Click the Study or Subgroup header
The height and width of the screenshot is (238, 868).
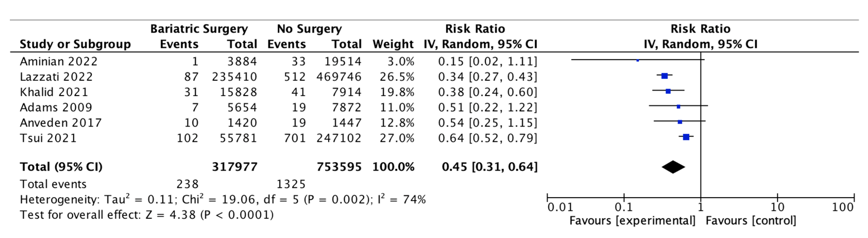click(75, 44)
